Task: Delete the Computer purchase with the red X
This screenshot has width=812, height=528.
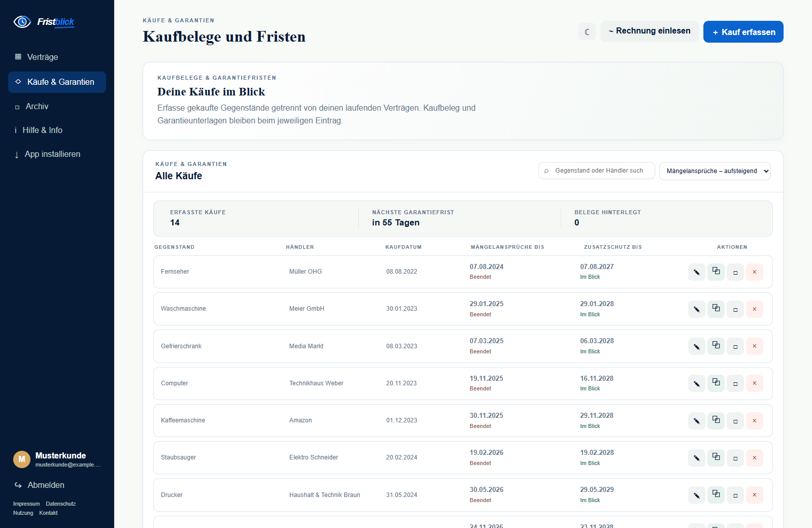Action: click(755, 383)
